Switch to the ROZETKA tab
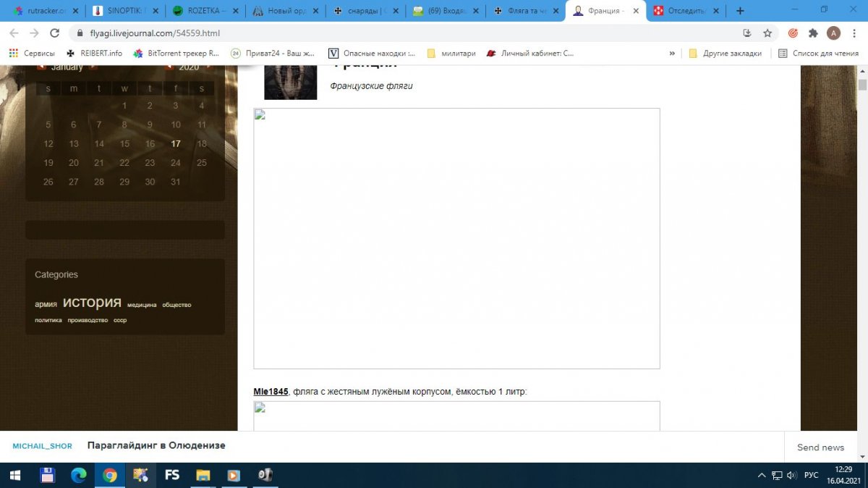 click(204, 11)
